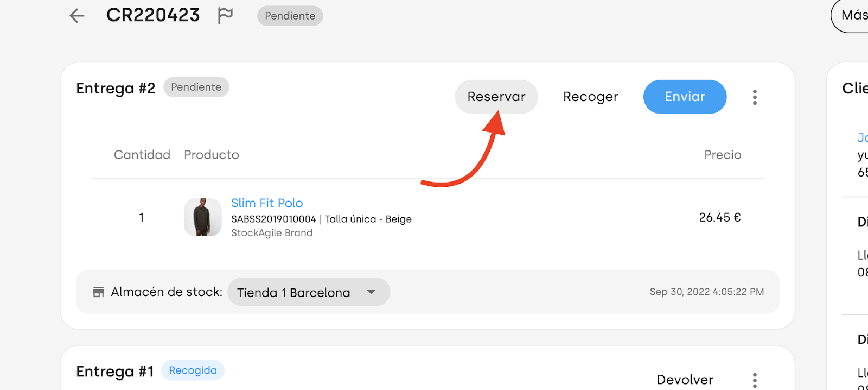Click the Recoger button
This screenshot has height=390, width=868.
(590, 97)
